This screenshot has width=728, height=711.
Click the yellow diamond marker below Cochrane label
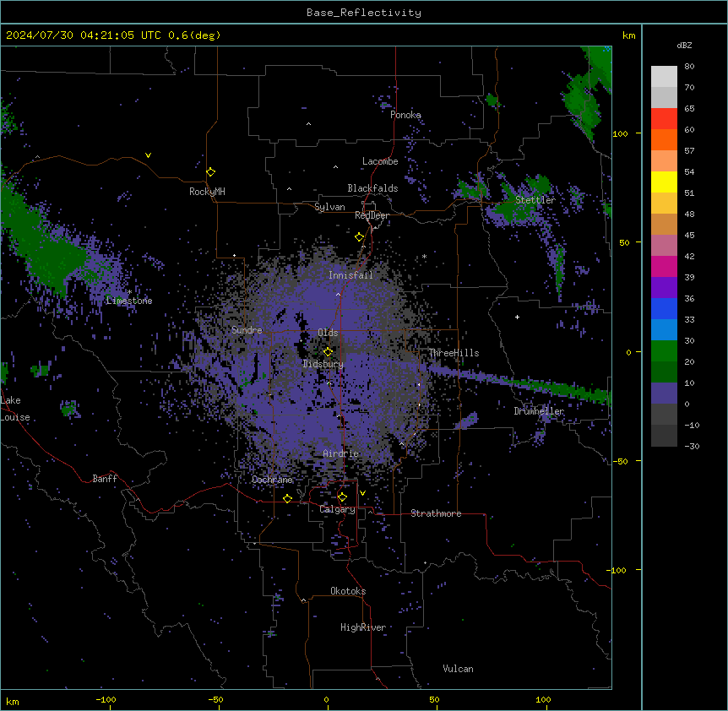point(287,498)
